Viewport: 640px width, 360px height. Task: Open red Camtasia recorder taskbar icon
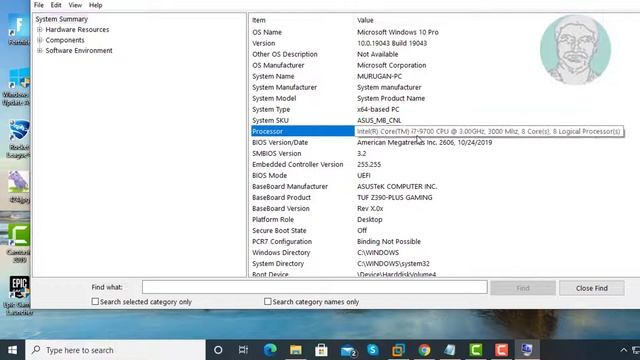[x=501, y=350]
